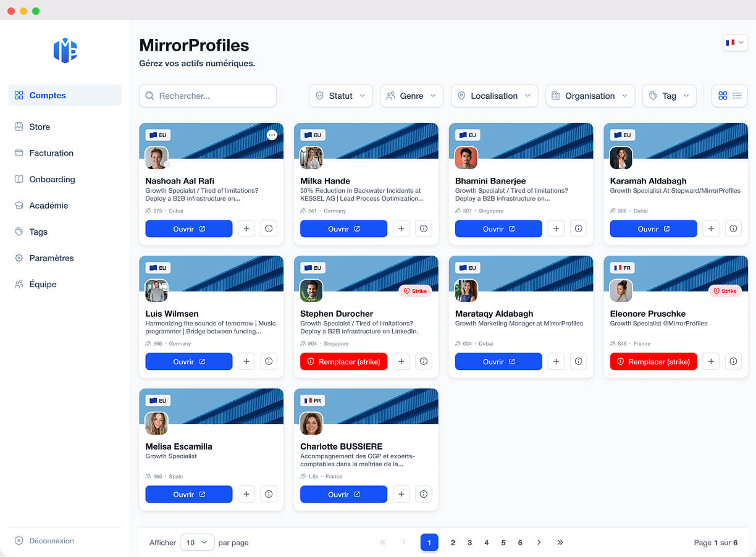Click the plus icon on Eleonore Pruschke card
The height and width of the screenshot is (557, 756).
click(712, 361)
